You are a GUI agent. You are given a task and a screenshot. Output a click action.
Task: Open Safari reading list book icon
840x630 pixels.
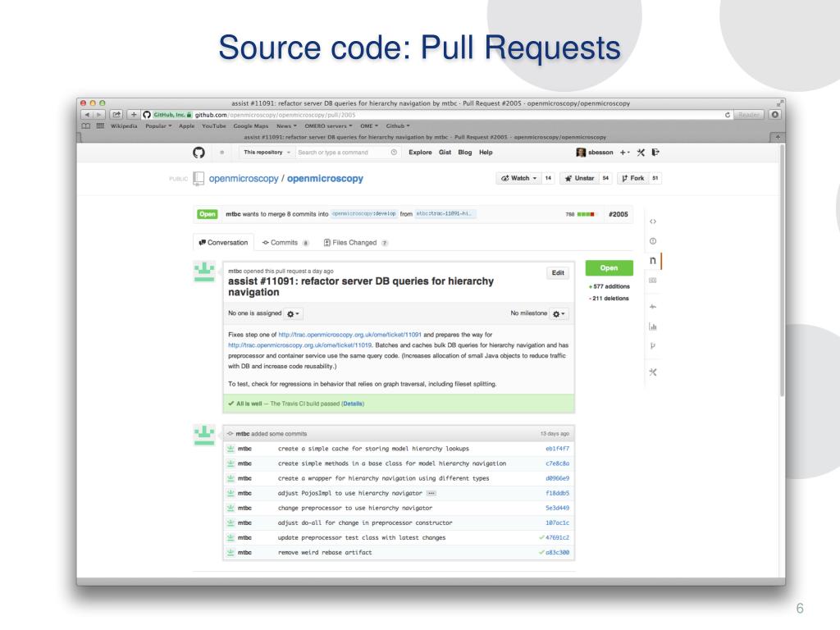(85, 126)
